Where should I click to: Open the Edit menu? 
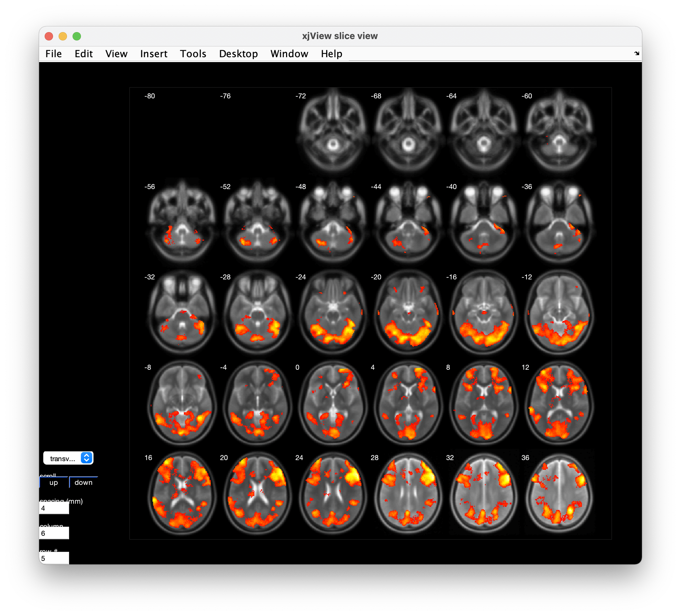83,54
